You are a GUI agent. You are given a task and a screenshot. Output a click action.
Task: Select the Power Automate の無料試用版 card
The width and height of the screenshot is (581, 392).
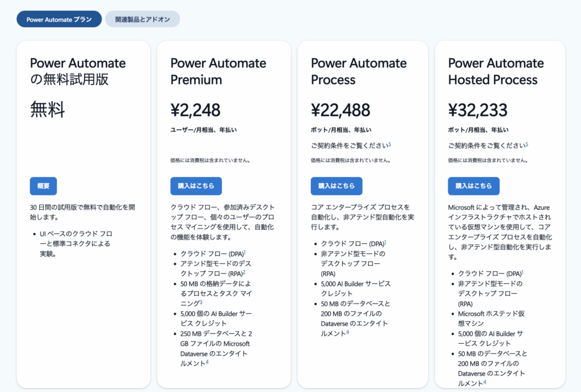85,142
